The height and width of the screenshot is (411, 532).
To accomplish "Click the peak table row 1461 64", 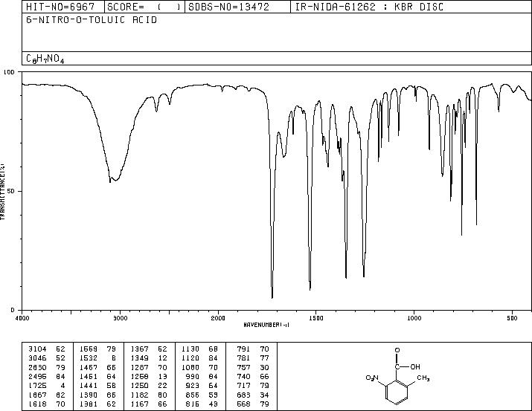I will pos(97,376).
